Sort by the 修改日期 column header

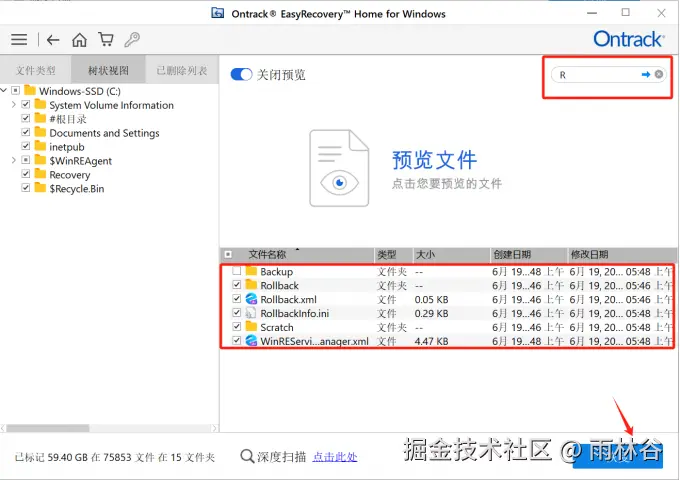[589, 255]
